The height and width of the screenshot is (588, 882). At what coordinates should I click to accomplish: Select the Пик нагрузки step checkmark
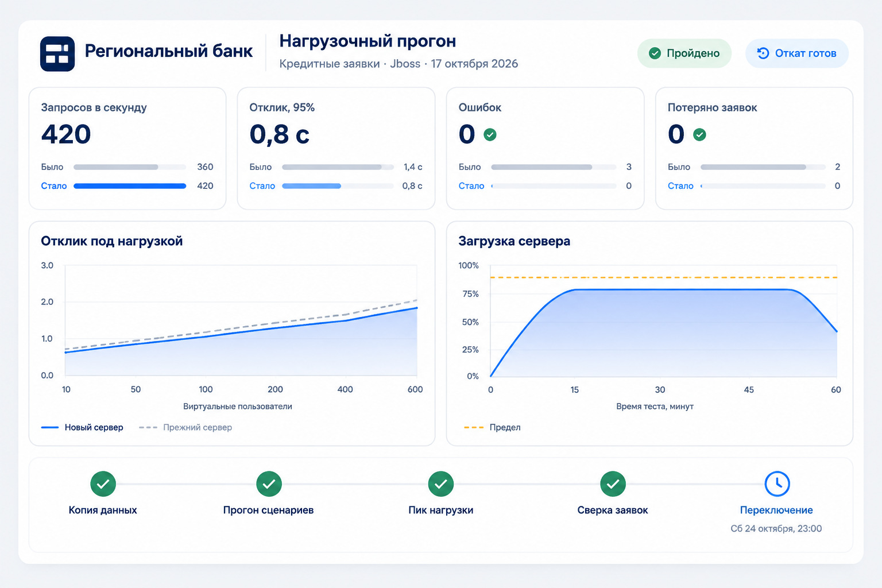(441, 484)
